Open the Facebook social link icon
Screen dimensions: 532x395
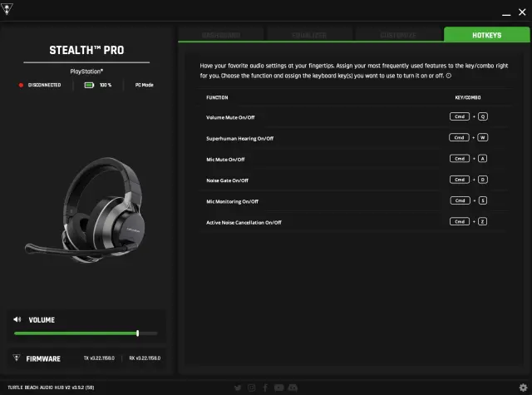tap(265, 388)
